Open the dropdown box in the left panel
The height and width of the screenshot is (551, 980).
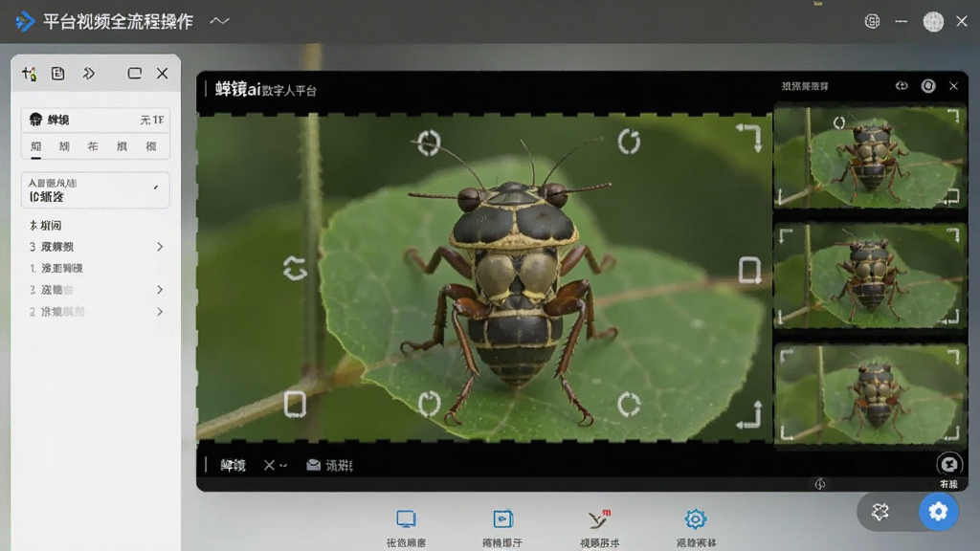95,190
